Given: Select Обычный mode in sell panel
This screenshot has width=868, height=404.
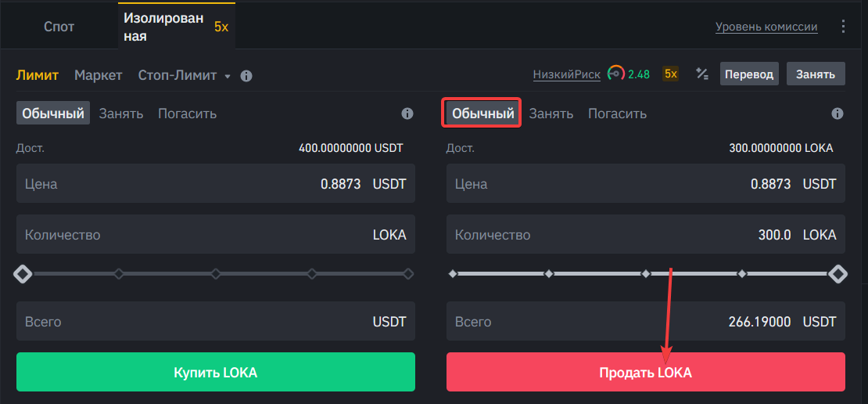Looking at the screenshot, I should (483, 114).
